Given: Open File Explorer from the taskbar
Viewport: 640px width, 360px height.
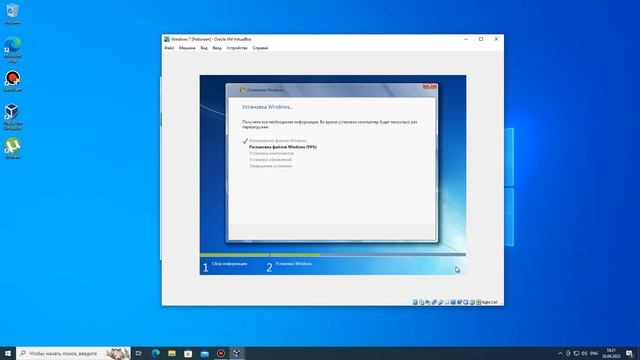Looking at the screenshot, I should (x=172, y=353).
